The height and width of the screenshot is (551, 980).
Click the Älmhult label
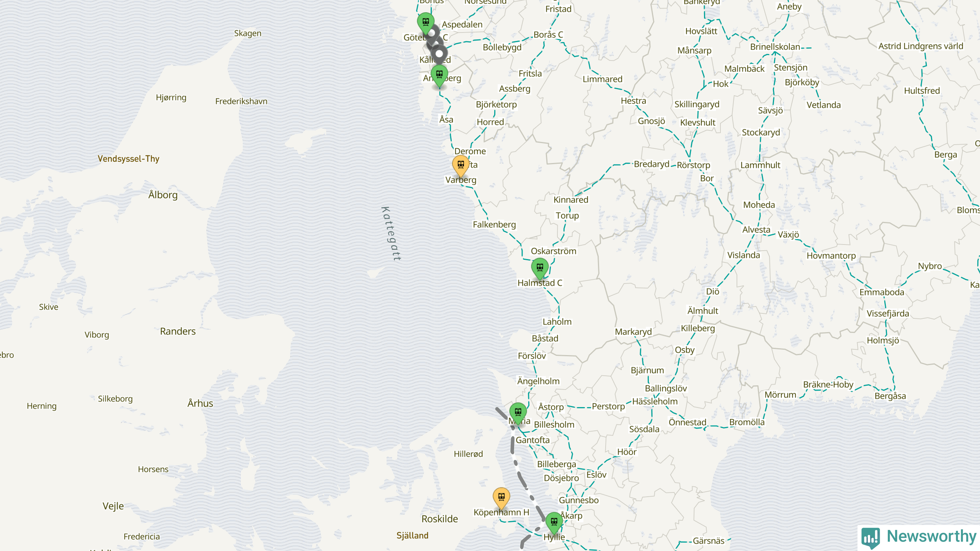point(702,311)
